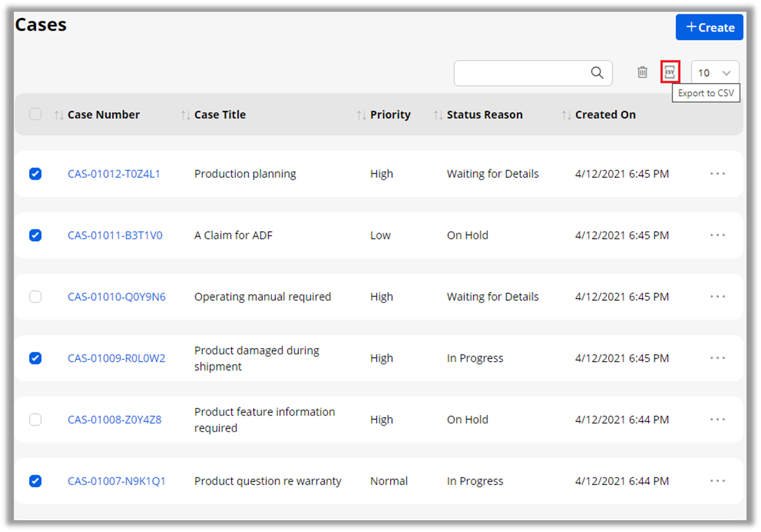
Task: Check the Operating manual required row checkbox
Action: pyautogui.click(x=35, y=297)
